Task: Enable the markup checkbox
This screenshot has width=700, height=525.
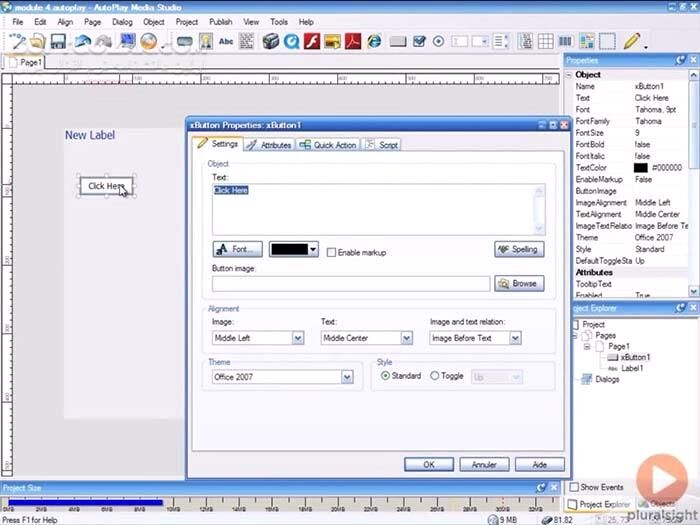Action: click(x=331, y=252)
